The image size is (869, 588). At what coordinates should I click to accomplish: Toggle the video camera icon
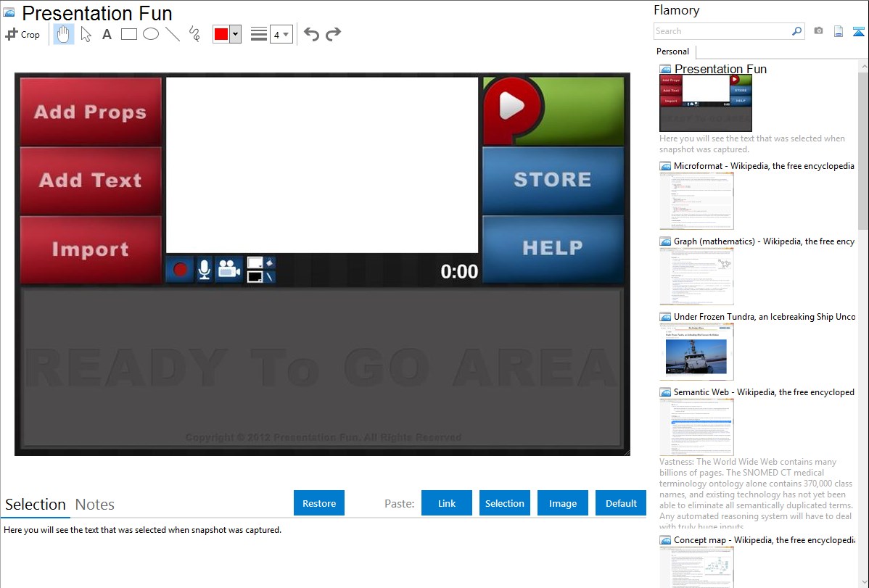click(229, 270)
